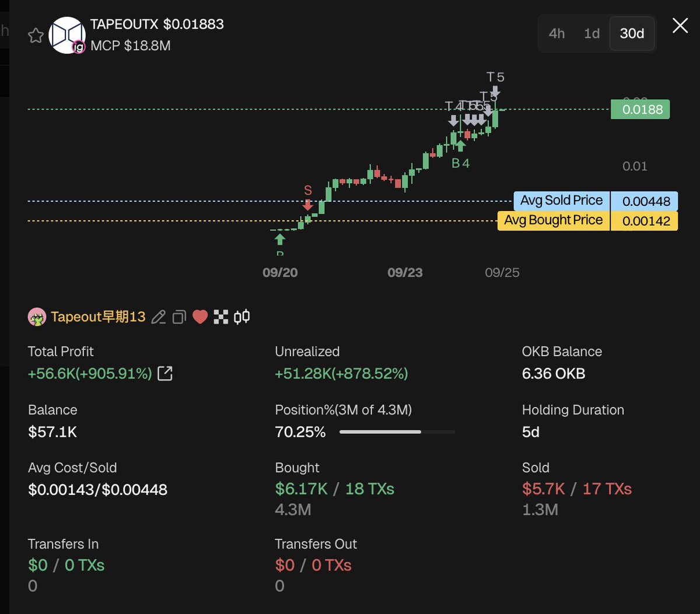
Task: Click the Transfers Out $0 / 0 TXs value
Action: coord(313,565)
